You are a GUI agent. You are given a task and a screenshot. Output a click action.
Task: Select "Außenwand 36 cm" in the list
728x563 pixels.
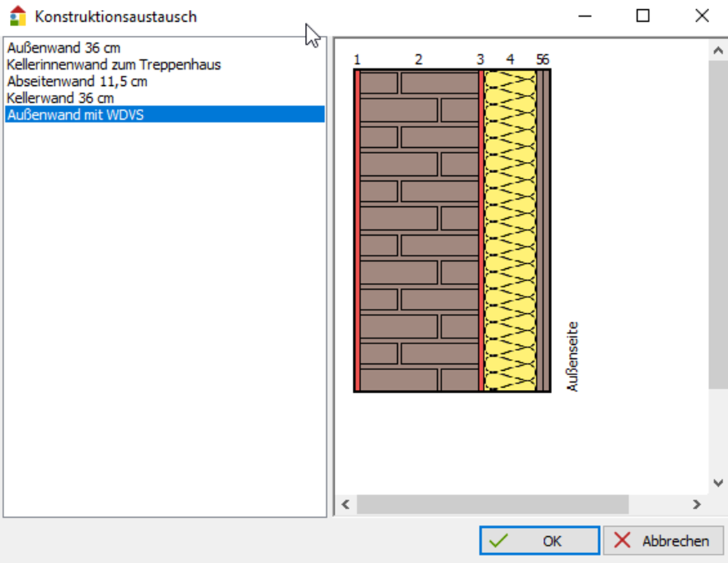tap(63, 48)
